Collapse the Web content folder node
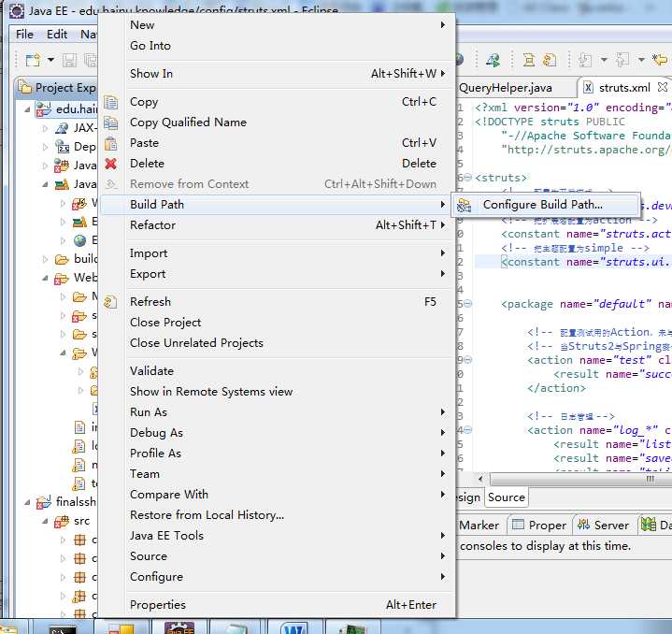The height and width of the screenshot is (634, 672). click(x=45, y=278)
